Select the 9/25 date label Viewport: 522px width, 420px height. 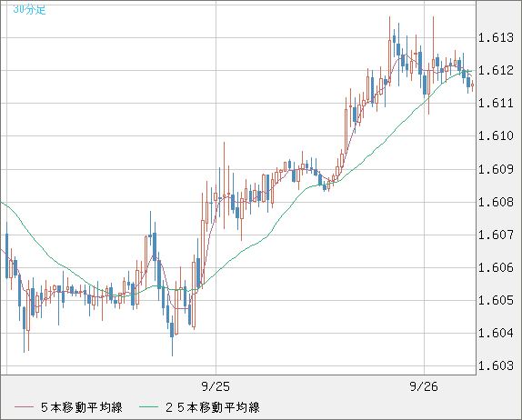point(216,386)
